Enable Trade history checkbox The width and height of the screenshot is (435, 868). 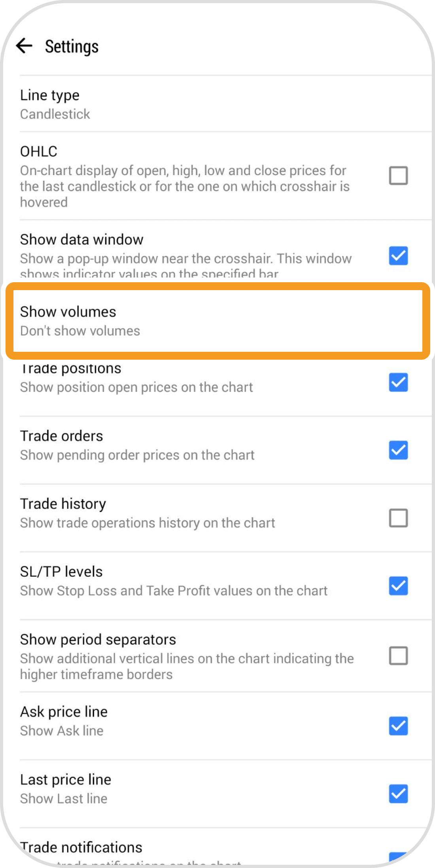pyautogui.click(x=398, y=518)
